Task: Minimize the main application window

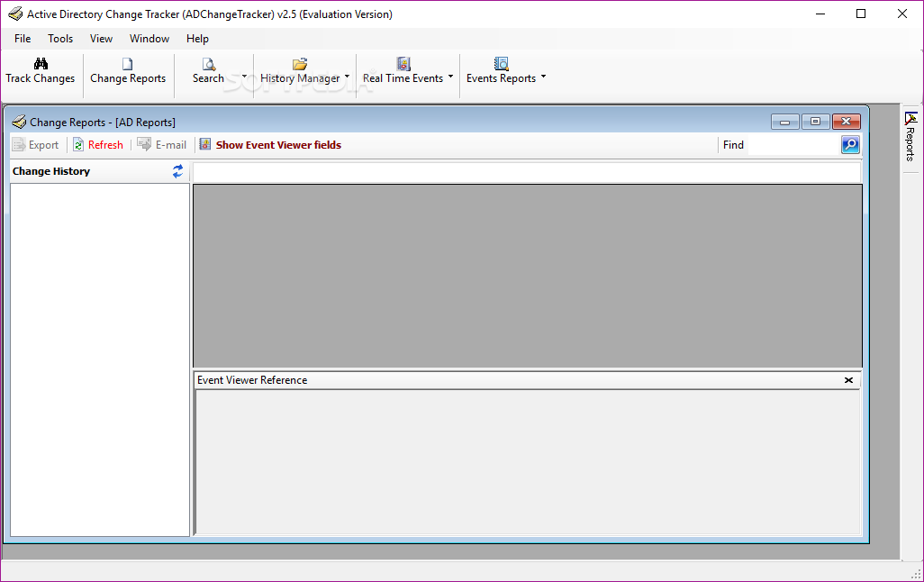Action: click(x=820, y=14)
